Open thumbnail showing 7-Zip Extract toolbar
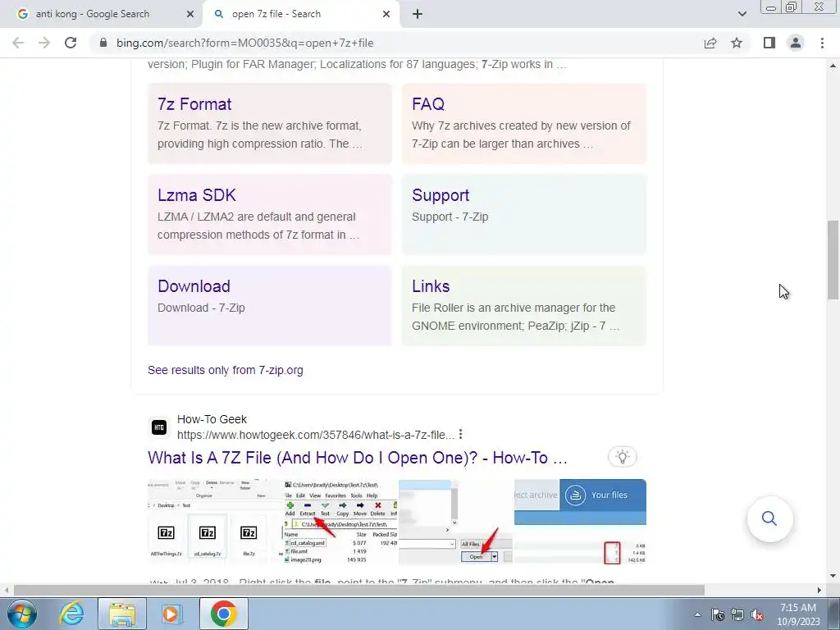The height and width of the screenshot is (630, 840). tap(340, 522)
